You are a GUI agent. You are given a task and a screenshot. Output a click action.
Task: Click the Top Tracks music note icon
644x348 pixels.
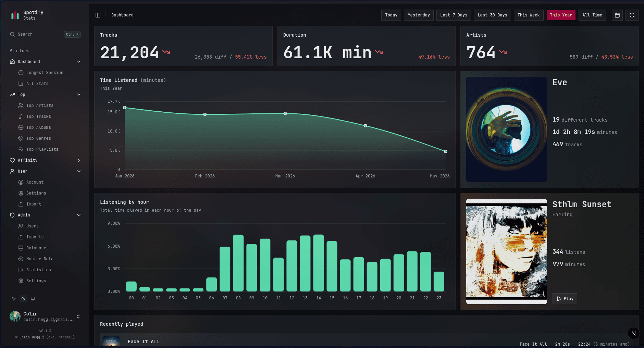[21, 116]
